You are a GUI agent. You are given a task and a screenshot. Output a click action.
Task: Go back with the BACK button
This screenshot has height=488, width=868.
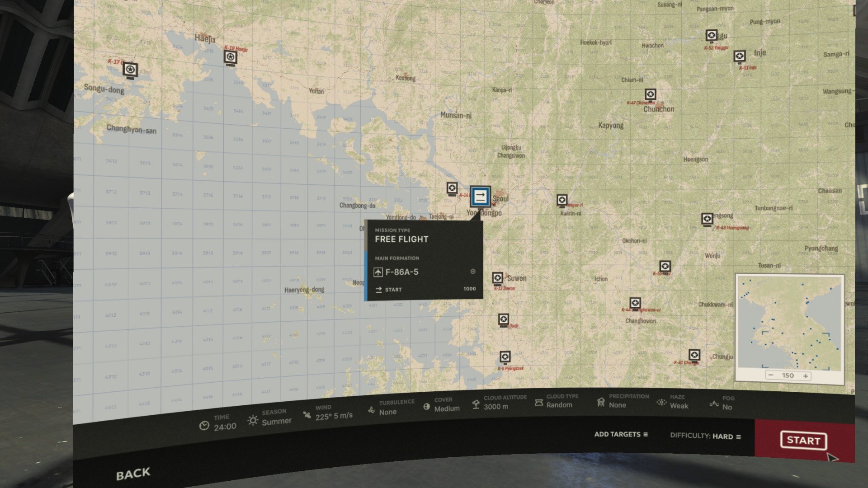(133, 474)
